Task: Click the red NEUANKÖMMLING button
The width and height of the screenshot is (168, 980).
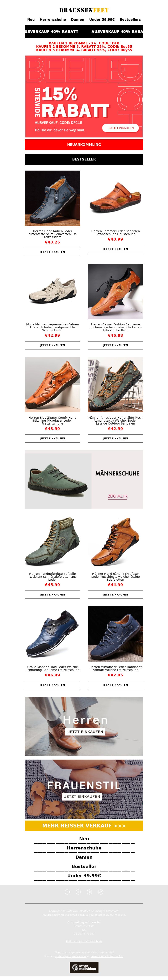Action: click(x=84, y=145)
